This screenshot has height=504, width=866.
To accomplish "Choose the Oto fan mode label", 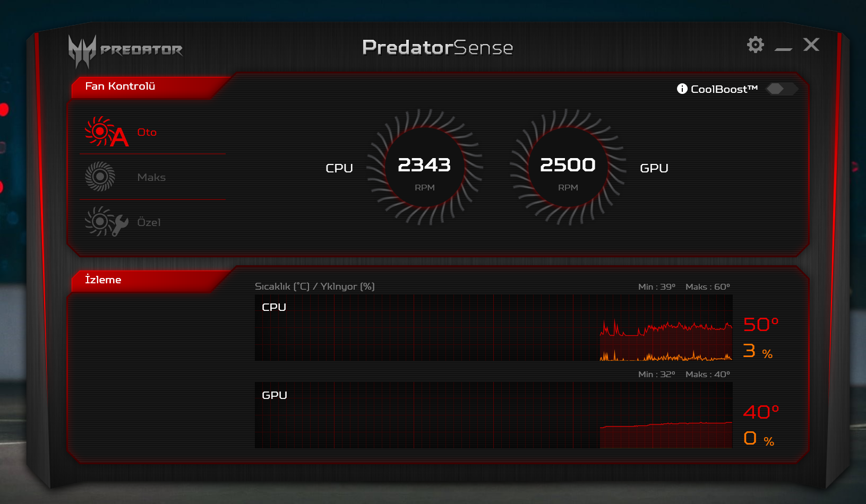I will (147, 132).
